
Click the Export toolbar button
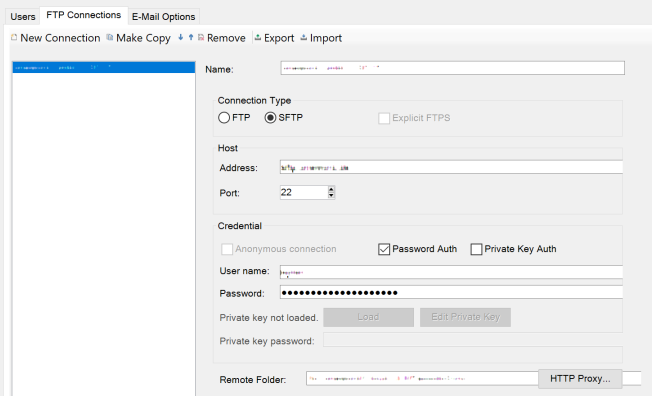tap(274, 38)
